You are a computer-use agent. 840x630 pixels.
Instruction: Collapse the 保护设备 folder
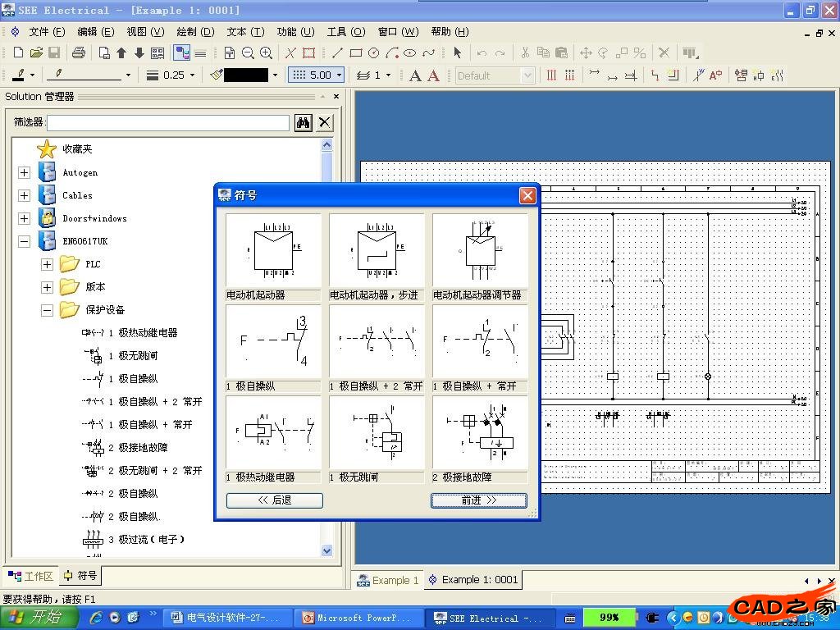pos(47,310)
